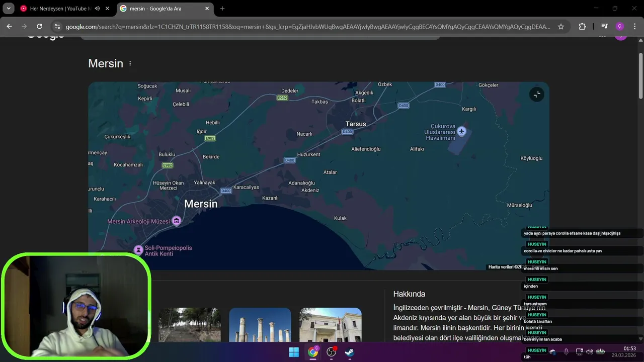Open site information icon in address bar
This screenshot has height=362, width=644.
tap(57, 27)
